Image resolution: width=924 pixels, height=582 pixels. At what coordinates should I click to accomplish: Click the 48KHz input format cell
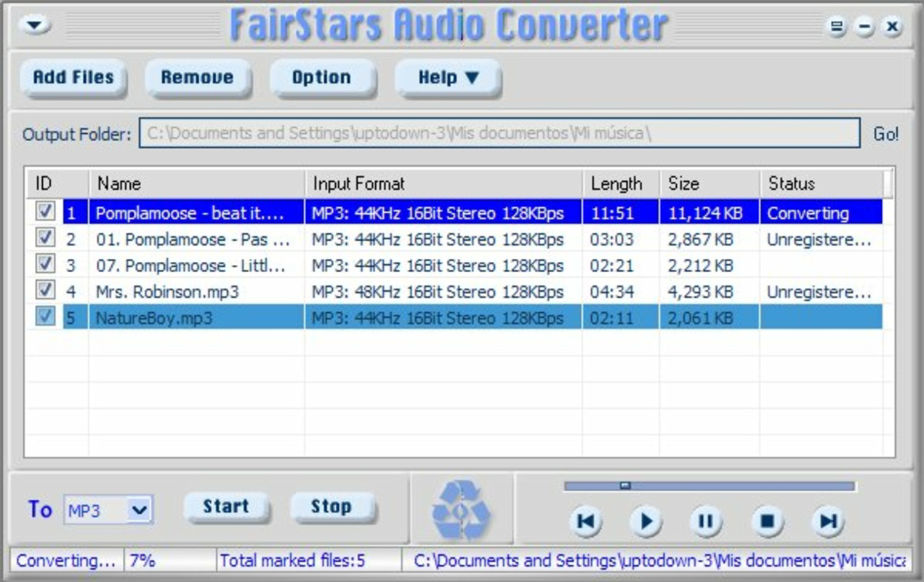tap(443, 292)
